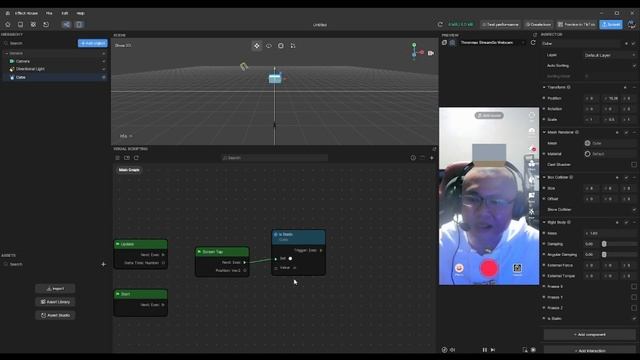
Task: Open the Asset Library
Action: coord(55,302)
